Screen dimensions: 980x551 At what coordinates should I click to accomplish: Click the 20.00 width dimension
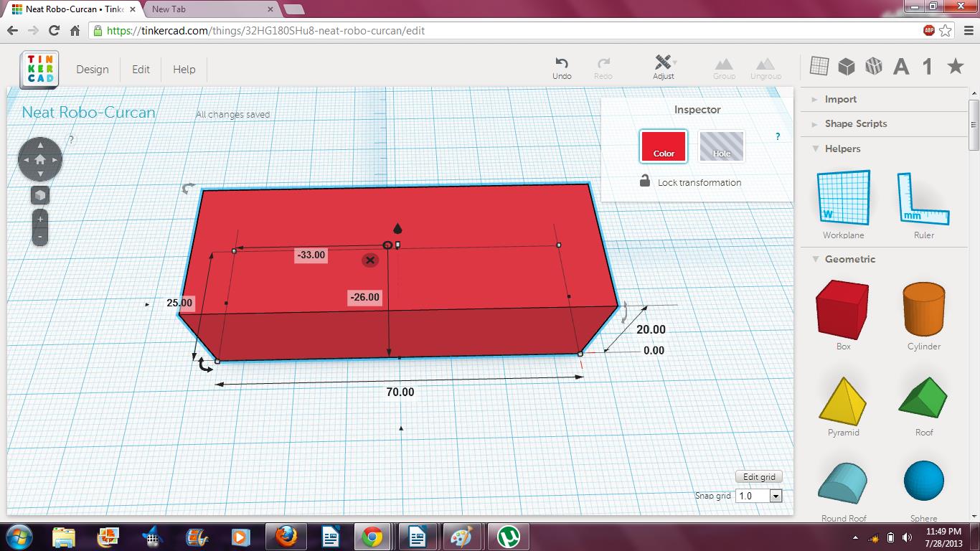[651, 329]
